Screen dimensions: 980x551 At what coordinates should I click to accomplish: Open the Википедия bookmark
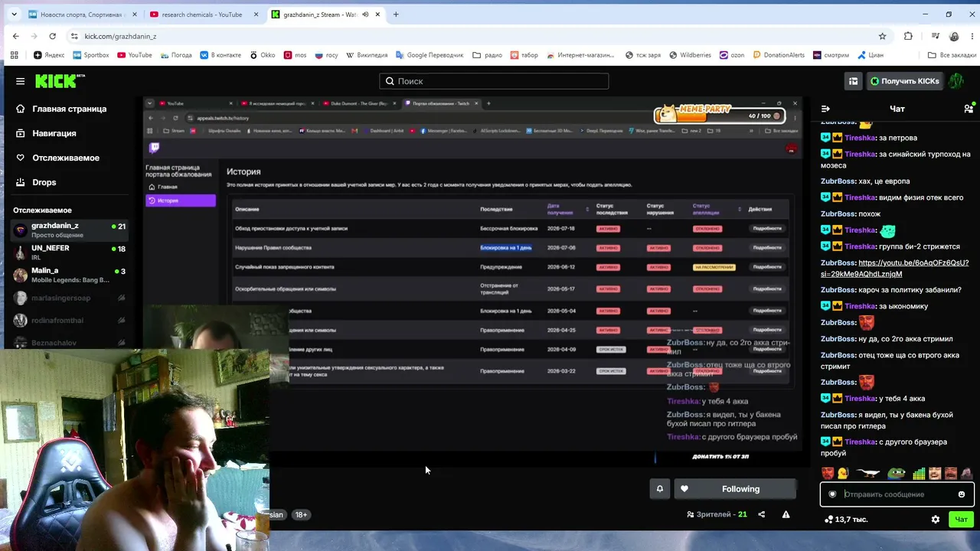[x=367, y=55]
